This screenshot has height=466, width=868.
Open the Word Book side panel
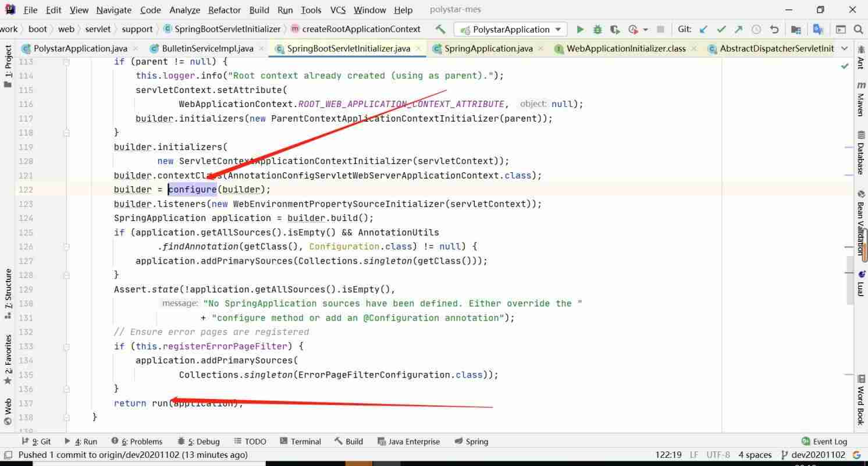point(860,400)
